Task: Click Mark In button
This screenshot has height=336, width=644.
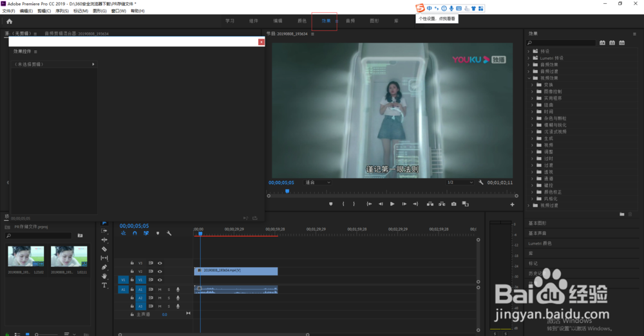Action: click(x=343, y=204)
